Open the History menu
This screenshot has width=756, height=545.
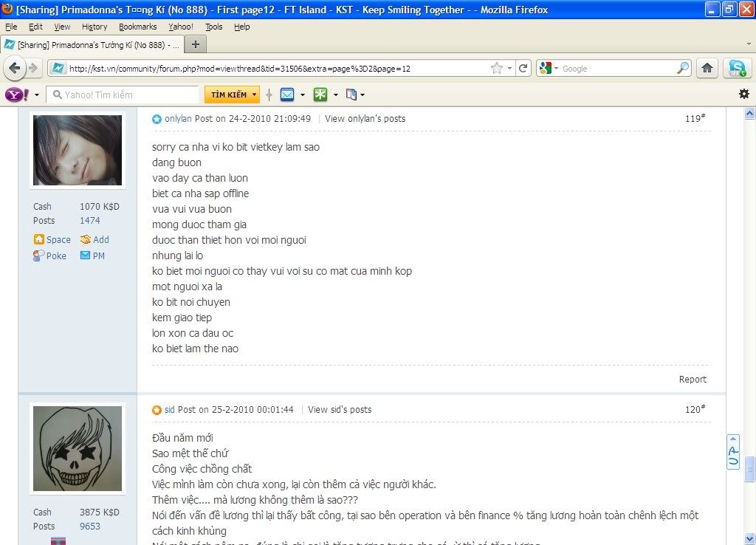[94, 27]
